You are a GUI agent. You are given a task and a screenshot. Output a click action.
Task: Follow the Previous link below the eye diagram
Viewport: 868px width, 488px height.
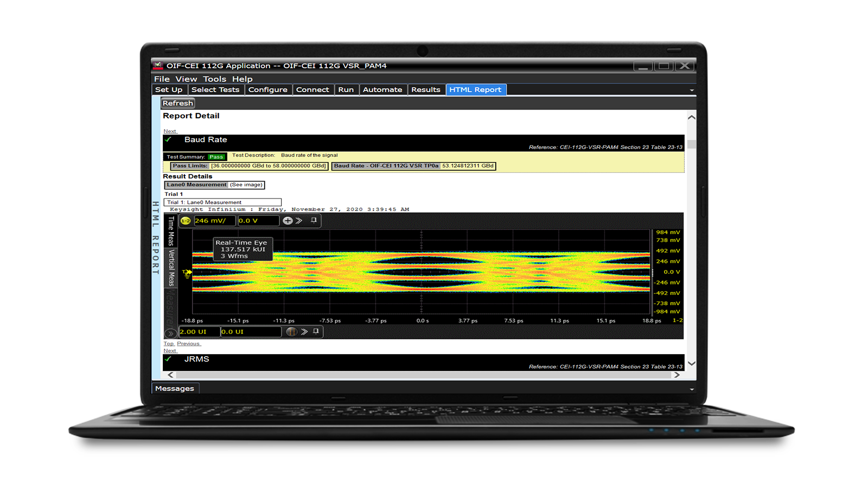coord(189,343)
